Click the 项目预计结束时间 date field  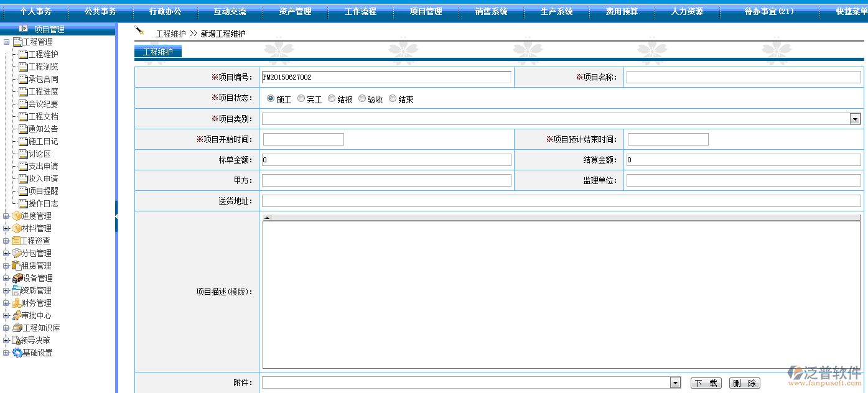tap(668, 139)
